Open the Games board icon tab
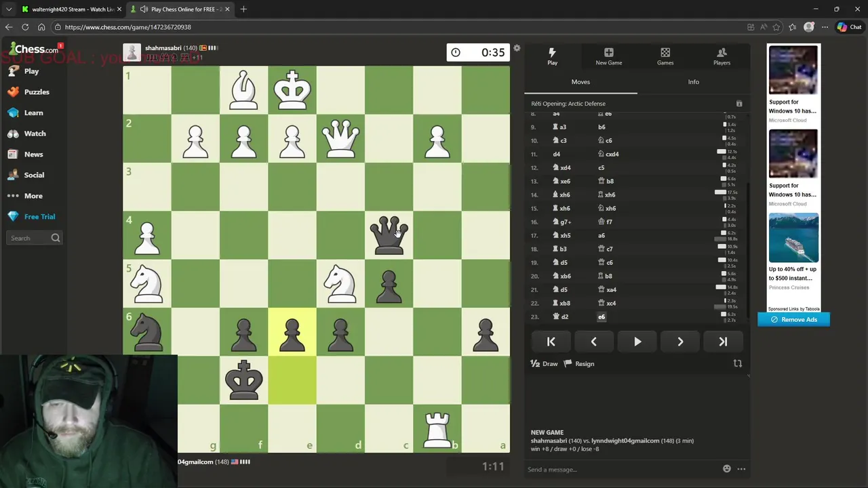The width and height of the screenshot is (868, 488). [x=665, y=56]
